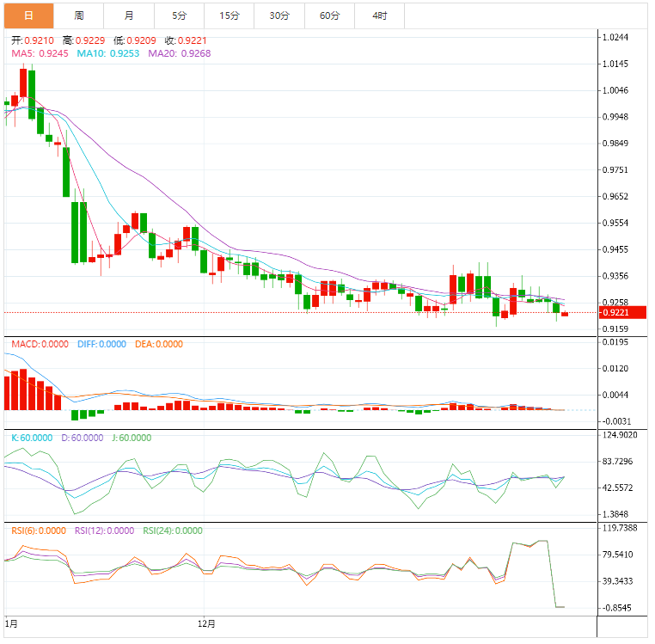
Task: Click the 收:0.9221 close price value
Action: 186,40
